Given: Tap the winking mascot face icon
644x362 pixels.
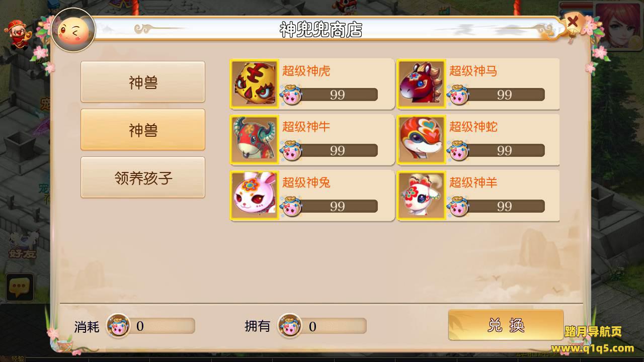Looking at the screenshot, I should [73, 30].
